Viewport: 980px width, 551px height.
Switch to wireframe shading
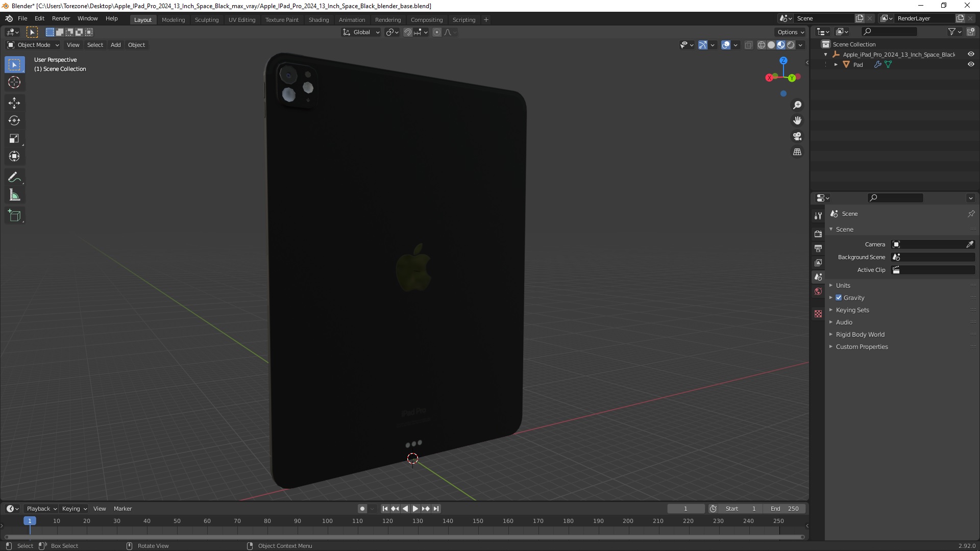pos(762,45)
